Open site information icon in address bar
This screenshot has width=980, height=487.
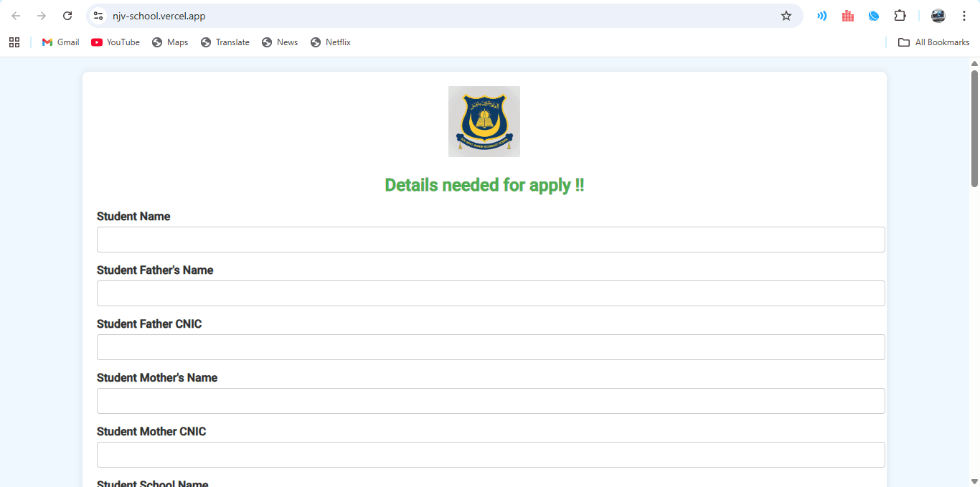tap(98, 16)
